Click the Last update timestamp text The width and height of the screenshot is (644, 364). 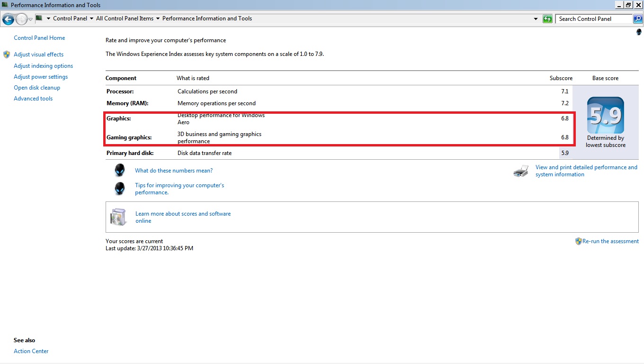[x=149, y=248]
